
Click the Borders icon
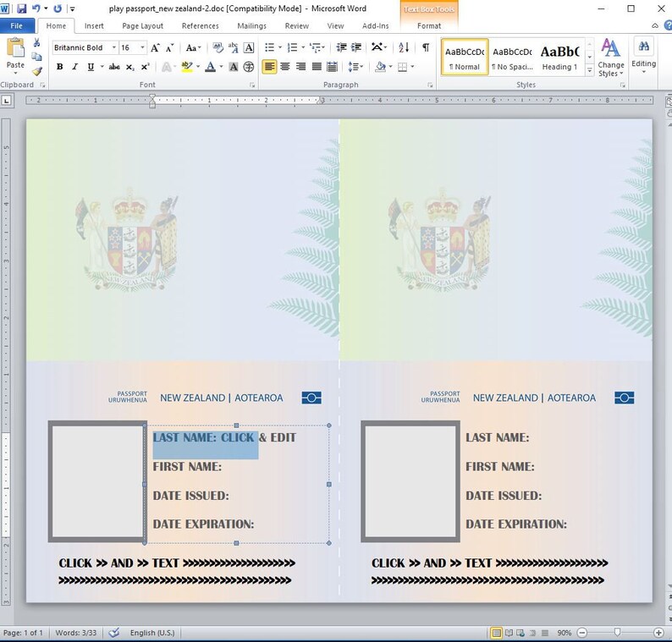(x=402, y=67)
